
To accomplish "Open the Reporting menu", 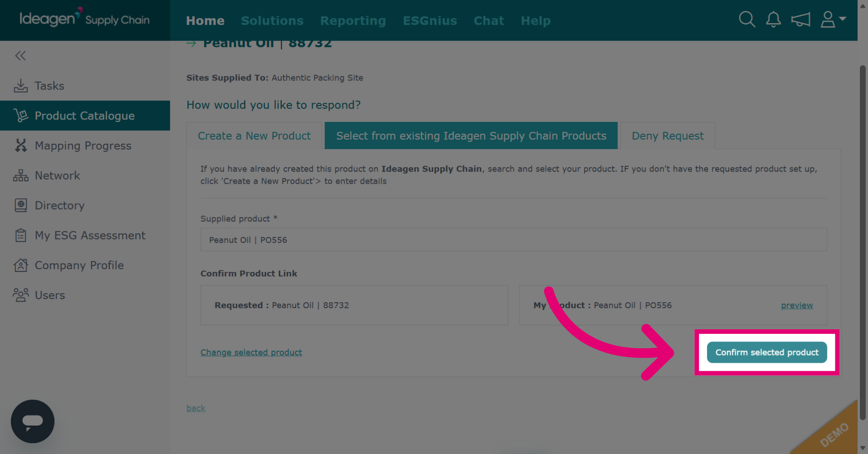I will point(353,21).
